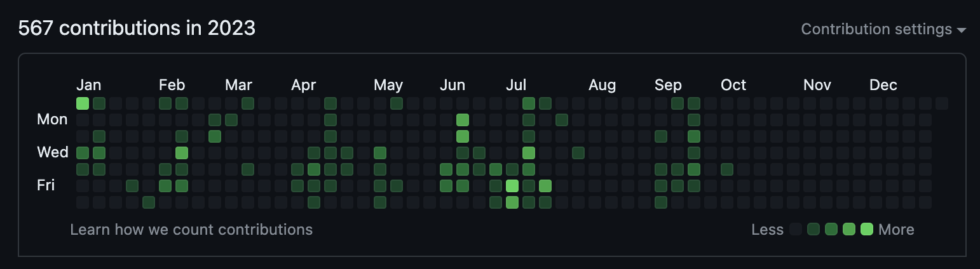Select the Sunday January 1 contribution cell

[x=83, y=103]
